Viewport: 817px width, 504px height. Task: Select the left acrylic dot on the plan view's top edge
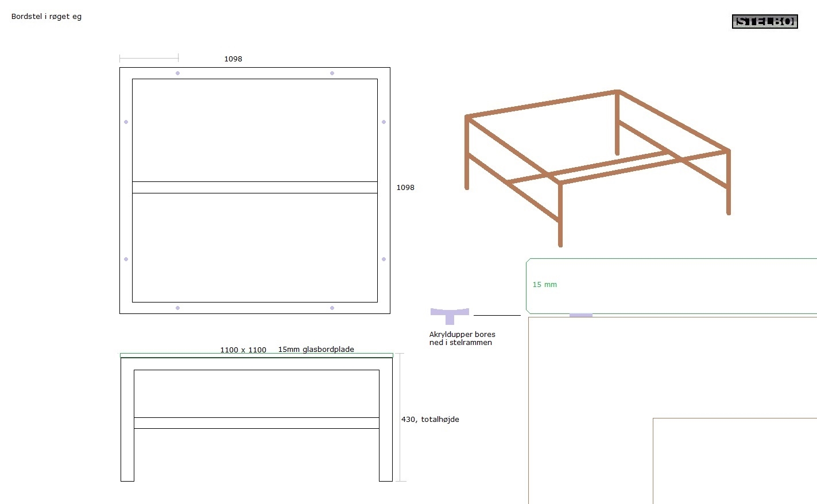click(177, 73)
